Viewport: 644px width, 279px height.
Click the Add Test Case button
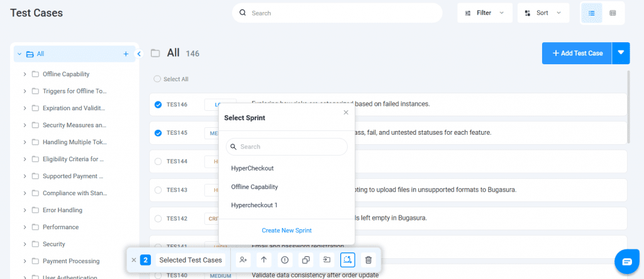577,53
